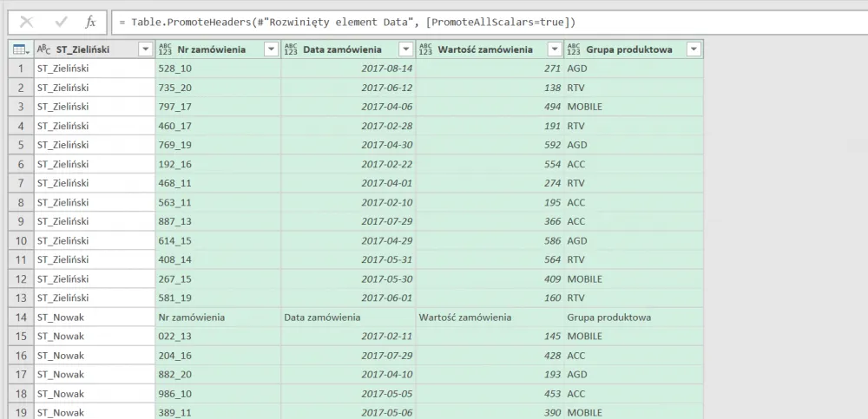This screenshot has height=419, width=868.
Task: Open the table options icon in the grid corner
Action: [x=21, y=49]
